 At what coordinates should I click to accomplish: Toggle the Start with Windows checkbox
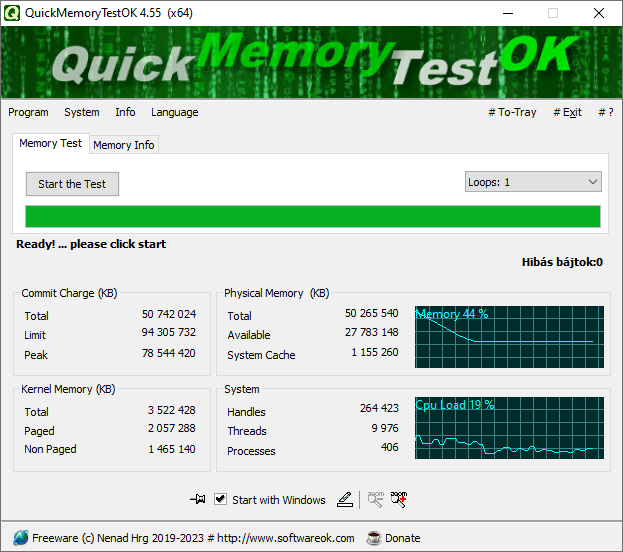pos(220,499)
